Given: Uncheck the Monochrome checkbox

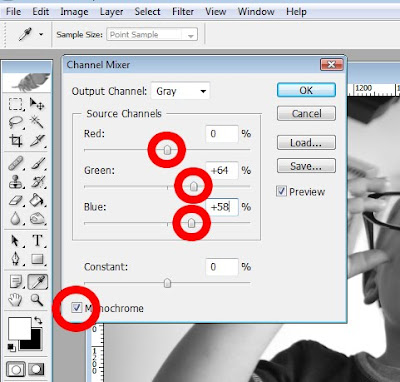Looking at the screenshot, I should [77, 307].
